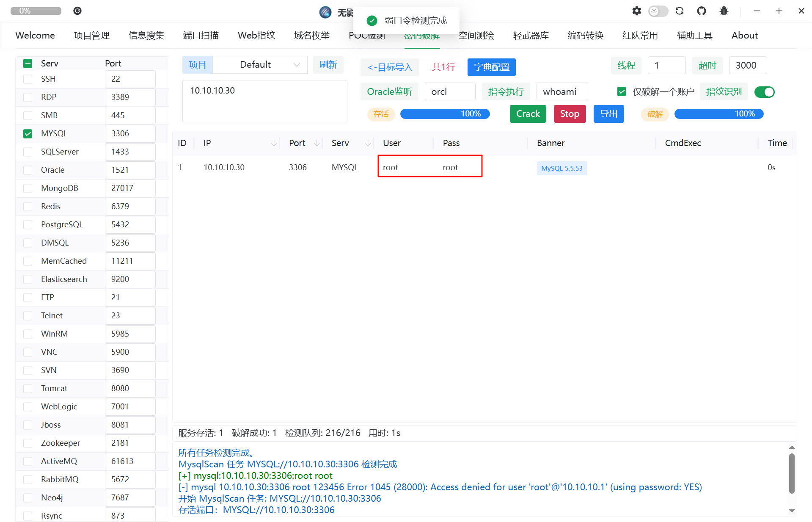Turn off the 指纹识别 green switch
The image size is (812, 522).
pos(764,92)
